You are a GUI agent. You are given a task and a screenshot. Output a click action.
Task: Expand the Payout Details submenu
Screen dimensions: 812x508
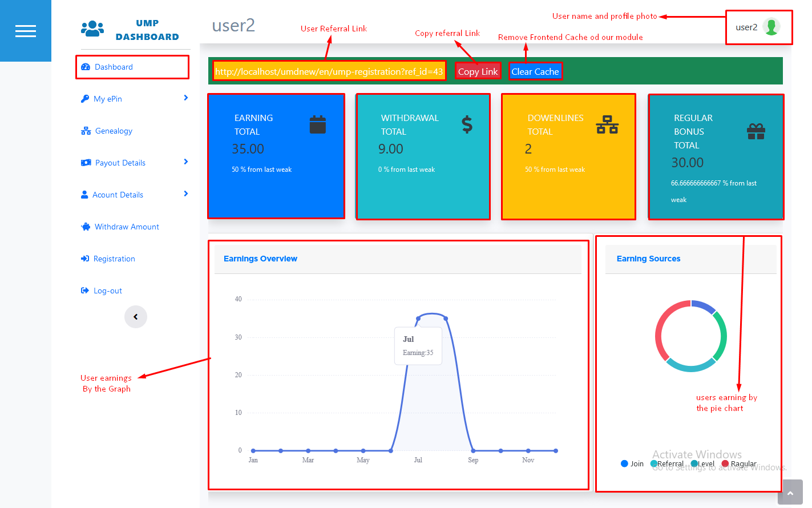click(x=185, y=162)
